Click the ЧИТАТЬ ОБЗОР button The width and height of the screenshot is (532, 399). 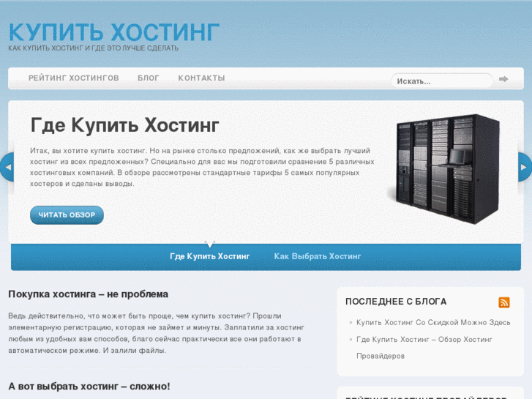[x=67, y=215]
